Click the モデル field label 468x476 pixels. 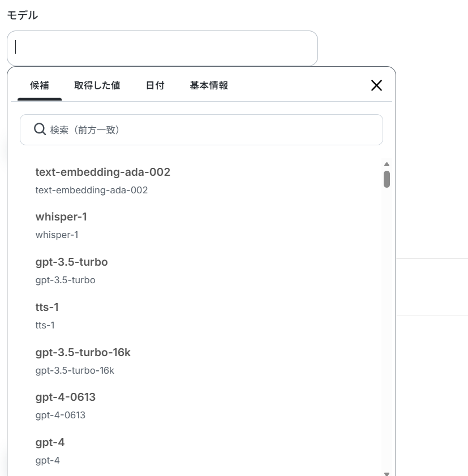point(23,15)
